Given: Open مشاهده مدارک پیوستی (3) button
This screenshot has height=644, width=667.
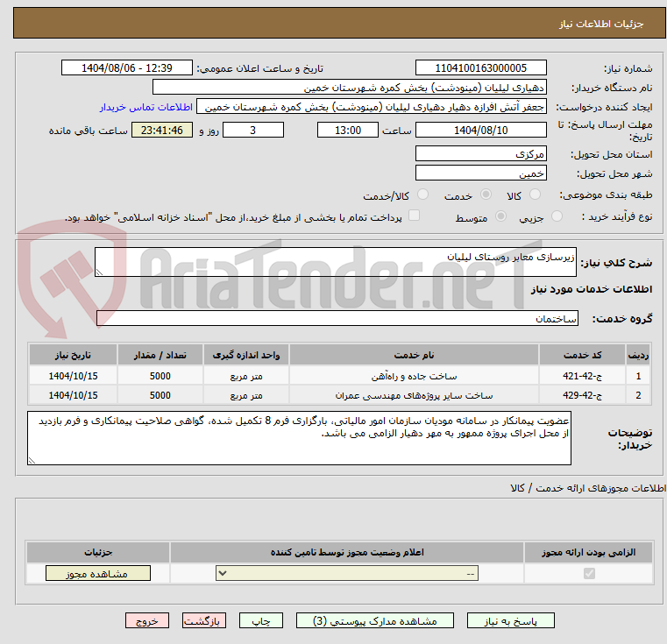Looking at the screenshot, I should (x=375, y=620).
